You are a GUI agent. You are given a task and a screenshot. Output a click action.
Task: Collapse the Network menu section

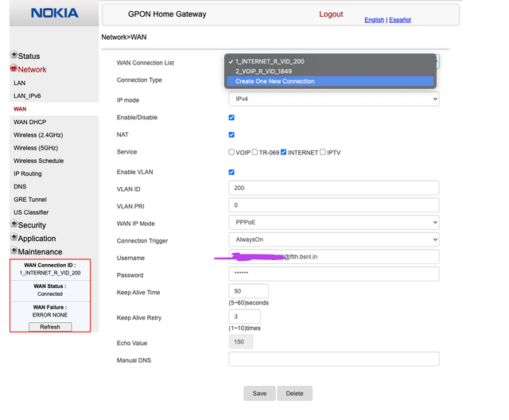click(32, 69)
